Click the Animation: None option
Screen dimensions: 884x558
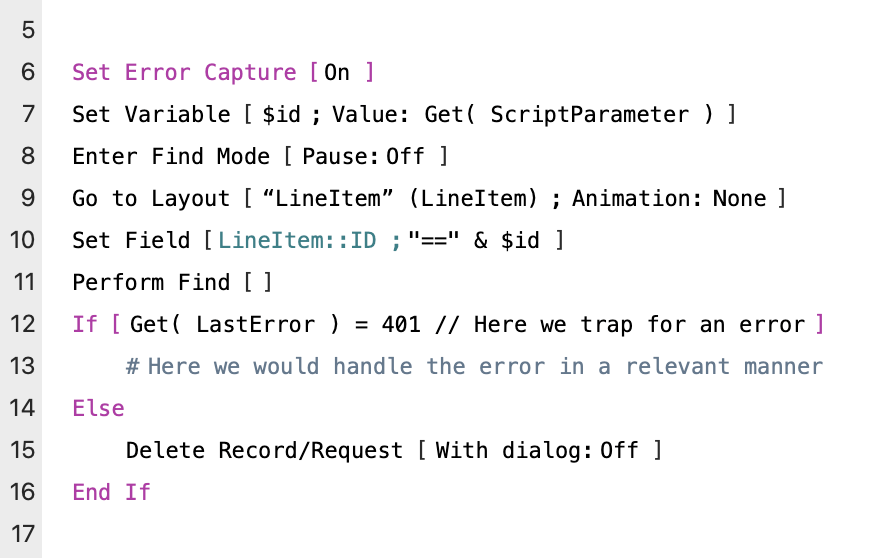coord(669,199)
